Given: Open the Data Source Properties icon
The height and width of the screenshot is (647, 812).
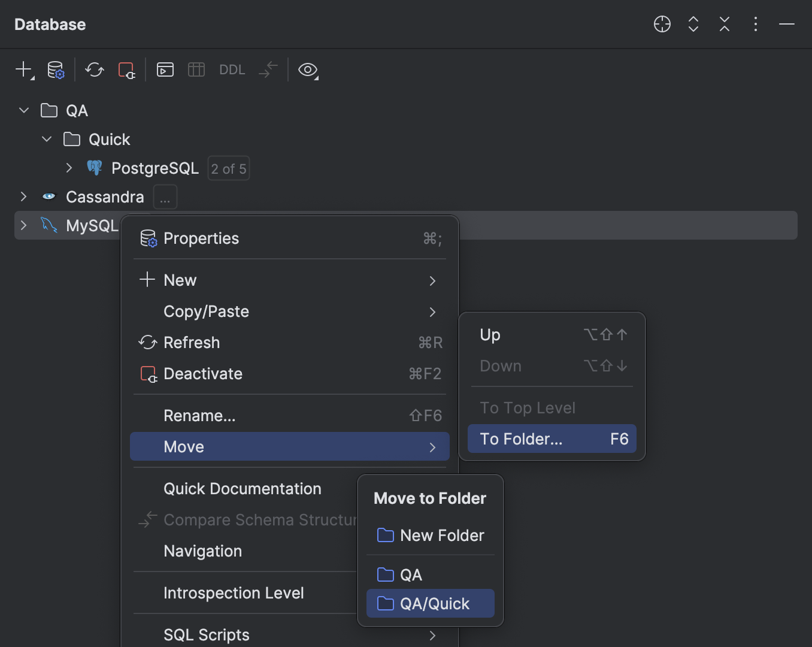Looking at the screenshot, I should (56, 69).
